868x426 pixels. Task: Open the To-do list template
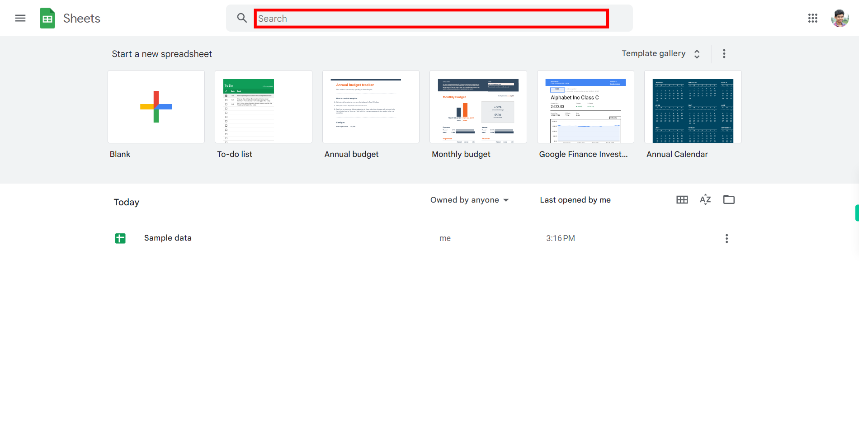(x=264, y=107)
